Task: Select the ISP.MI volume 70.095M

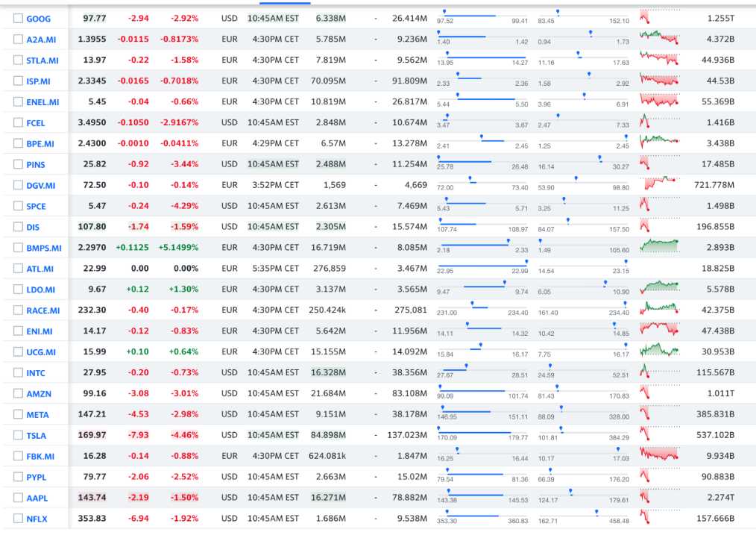Action: click(x=328, y=81)
